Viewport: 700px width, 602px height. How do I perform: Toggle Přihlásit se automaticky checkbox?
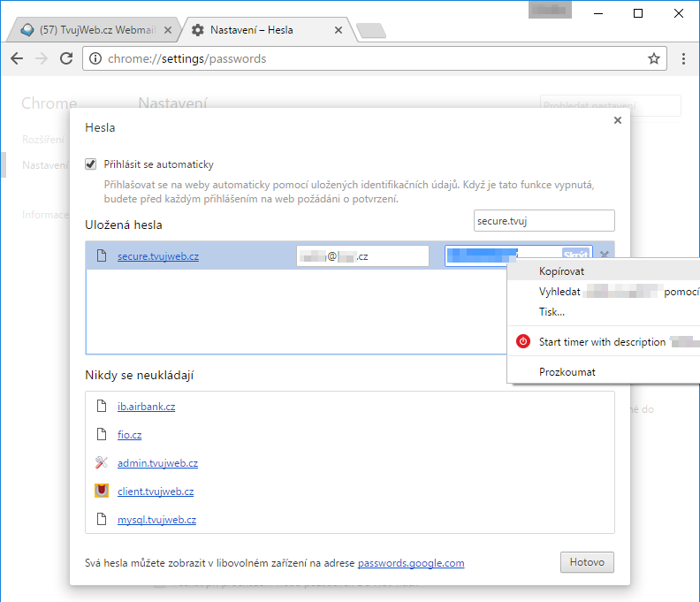(x=90, y=164)
